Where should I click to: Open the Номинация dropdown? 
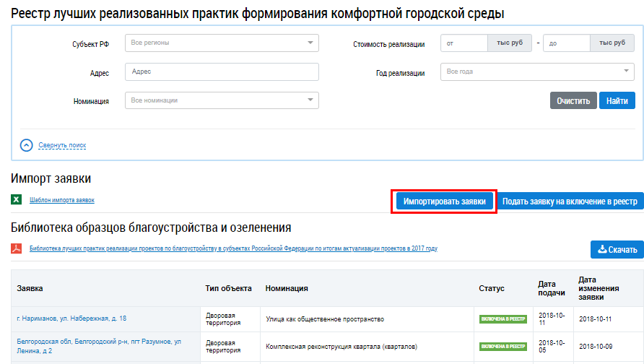tap(222, 100)
